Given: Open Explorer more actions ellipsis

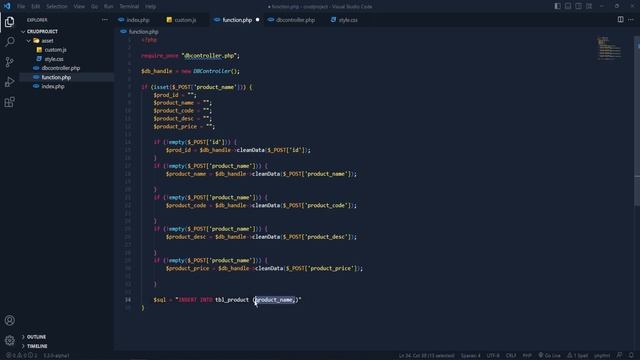Looking at the screenshot, I should [105, 20].
